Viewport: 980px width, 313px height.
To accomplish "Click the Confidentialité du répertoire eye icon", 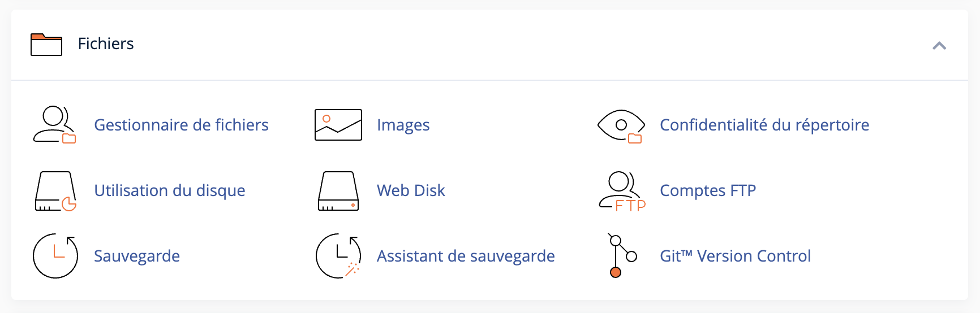I will click(x=621, y=125).
